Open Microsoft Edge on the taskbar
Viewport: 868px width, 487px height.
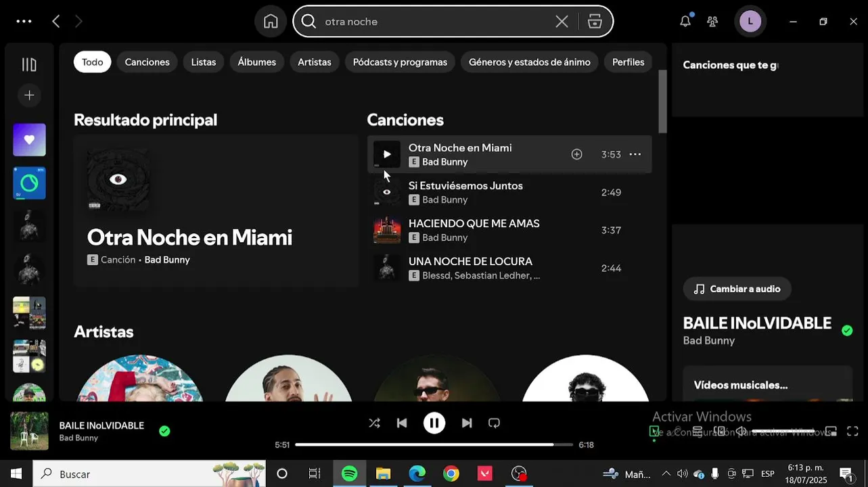[417, 474]
